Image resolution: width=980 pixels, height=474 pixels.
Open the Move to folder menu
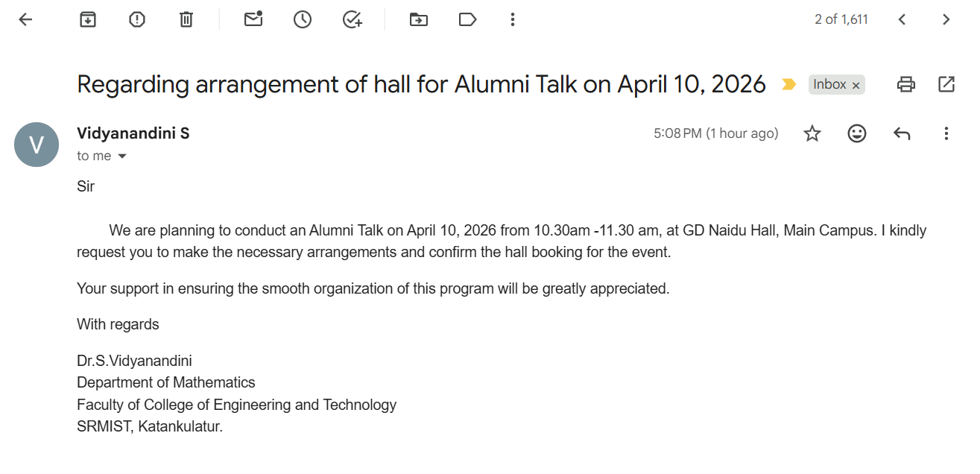(x=419, y=20)
